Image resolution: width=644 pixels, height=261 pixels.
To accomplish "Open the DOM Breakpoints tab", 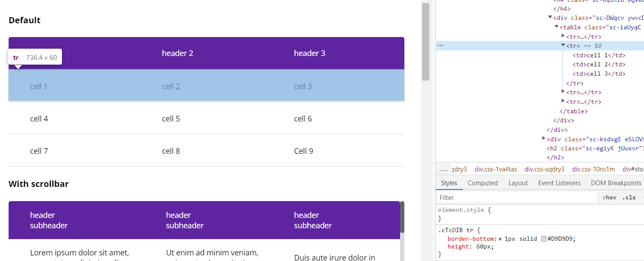I will point(616,183).
